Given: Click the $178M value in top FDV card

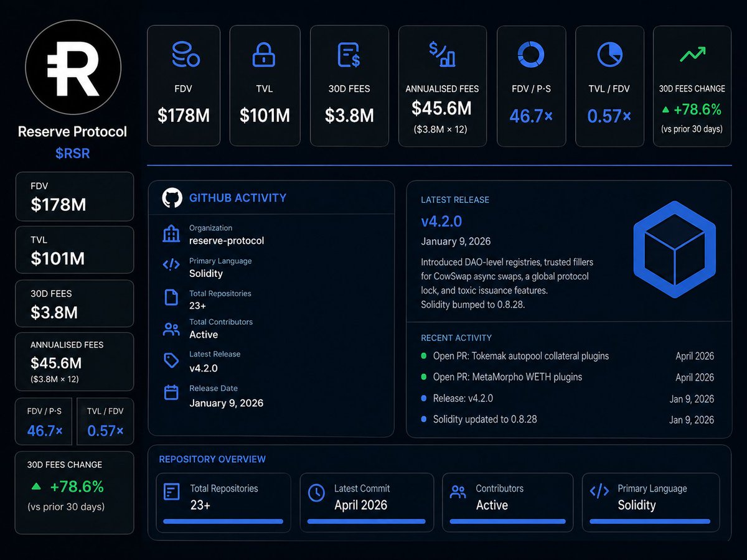Looking at the screenshot, I should click(x=184, y=116).
